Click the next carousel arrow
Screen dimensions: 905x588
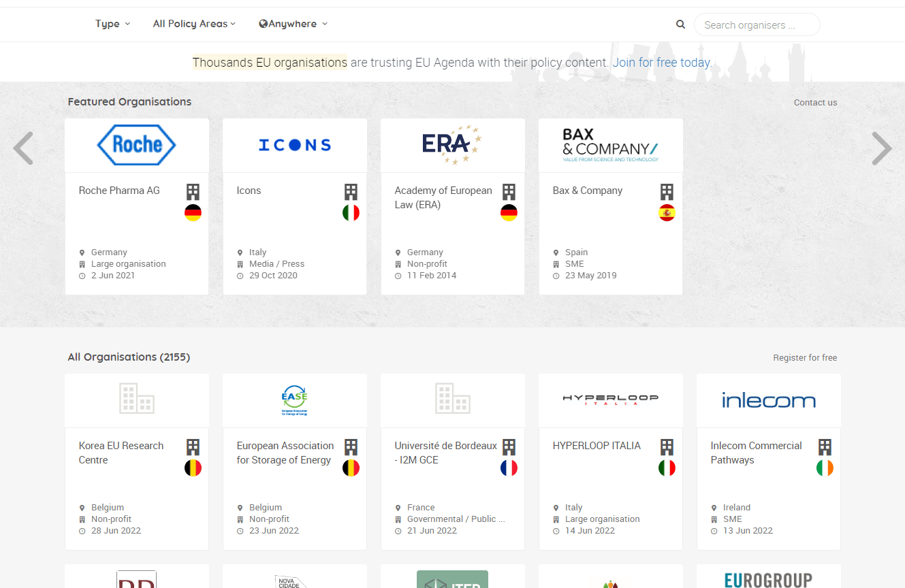click(x=882, y=148)
